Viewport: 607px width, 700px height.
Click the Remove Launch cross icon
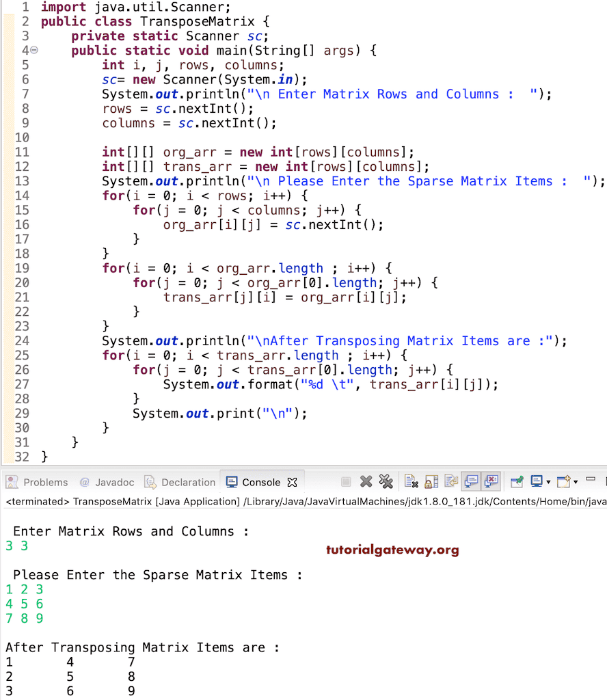[366, 482]
